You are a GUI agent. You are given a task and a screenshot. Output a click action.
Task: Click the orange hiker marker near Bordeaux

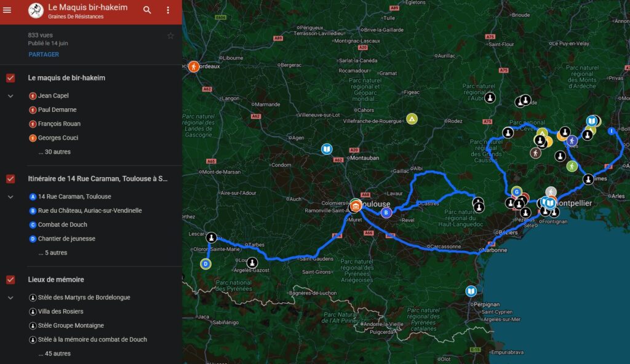(x=193, y=66)
